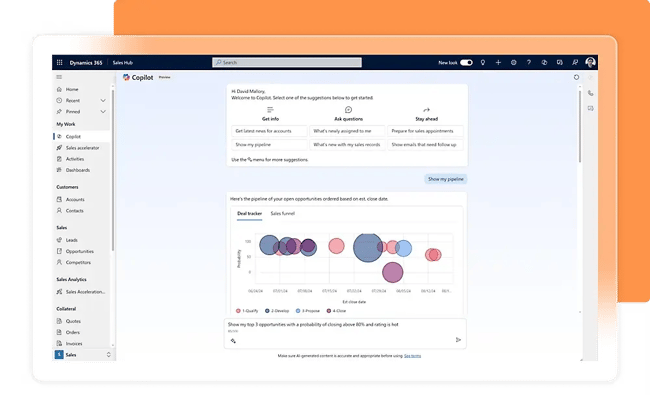The height and width of the screenshot is (416, 650).
Task: Collapse the sidebar hamburger menu
Action: point(59,77)
